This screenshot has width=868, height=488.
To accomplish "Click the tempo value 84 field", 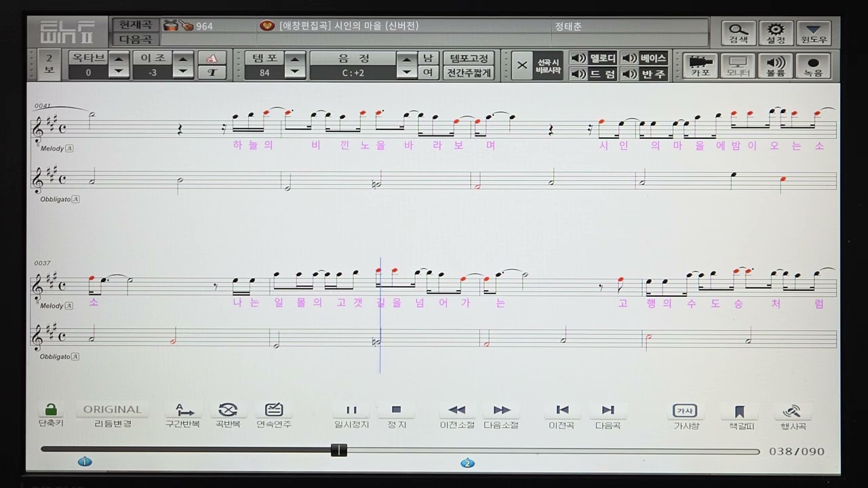I will point(264,73).
